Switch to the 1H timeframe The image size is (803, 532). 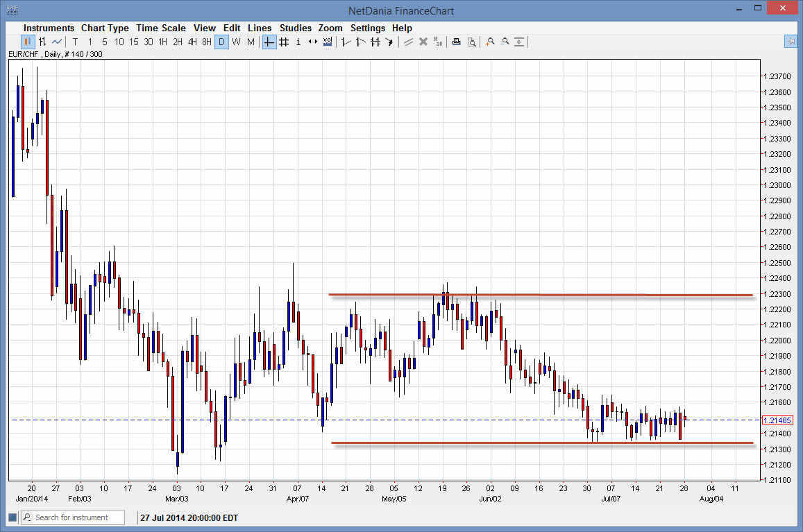(162, 42)
